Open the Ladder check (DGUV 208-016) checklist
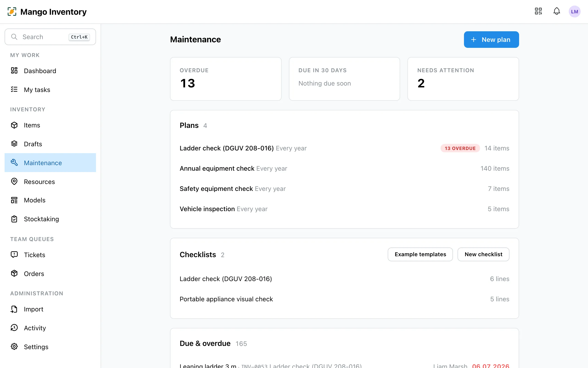This screenshot has width=588, height=368. pos(344,279)
